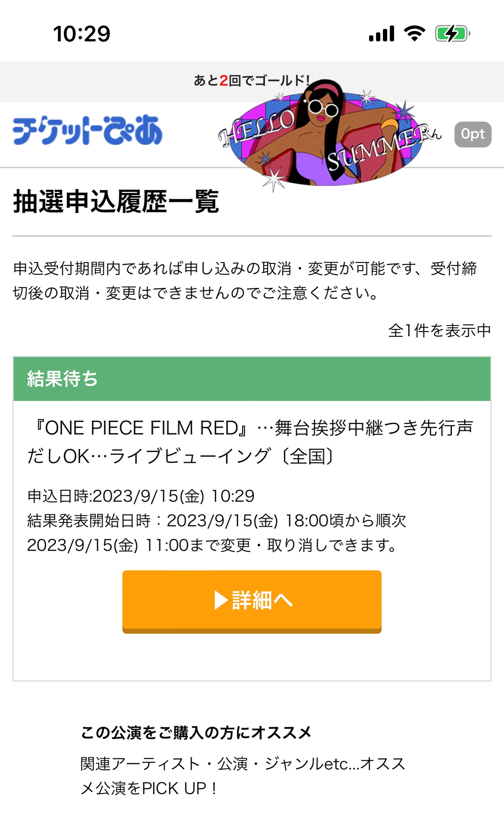Screen dimensions: 504x820
Task: Tap the 結果発表開始日時 announcement line
Action: tap(216, 521)
